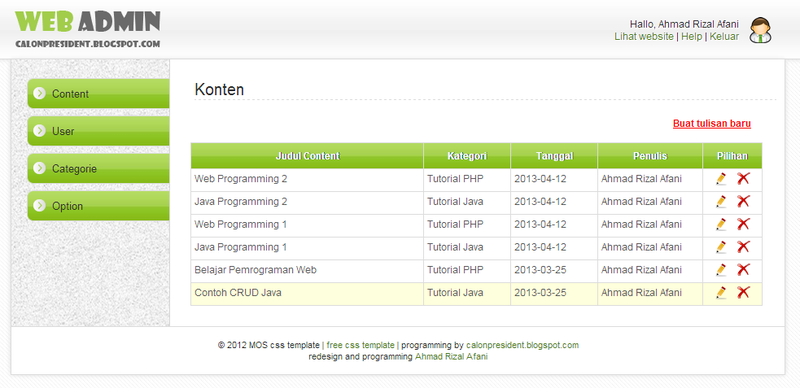The image size is (800, 388).
Task: Open the Help link in header
Action: (691, 37)
